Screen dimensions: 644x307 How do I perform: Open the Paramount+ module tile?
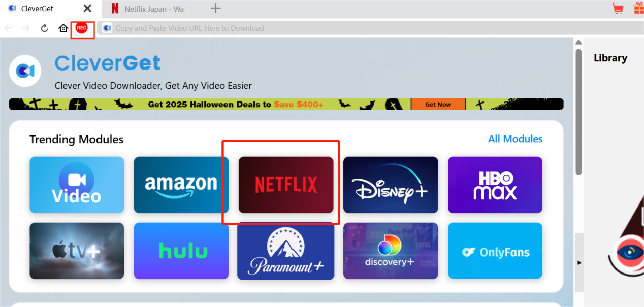tap(286, 251)
